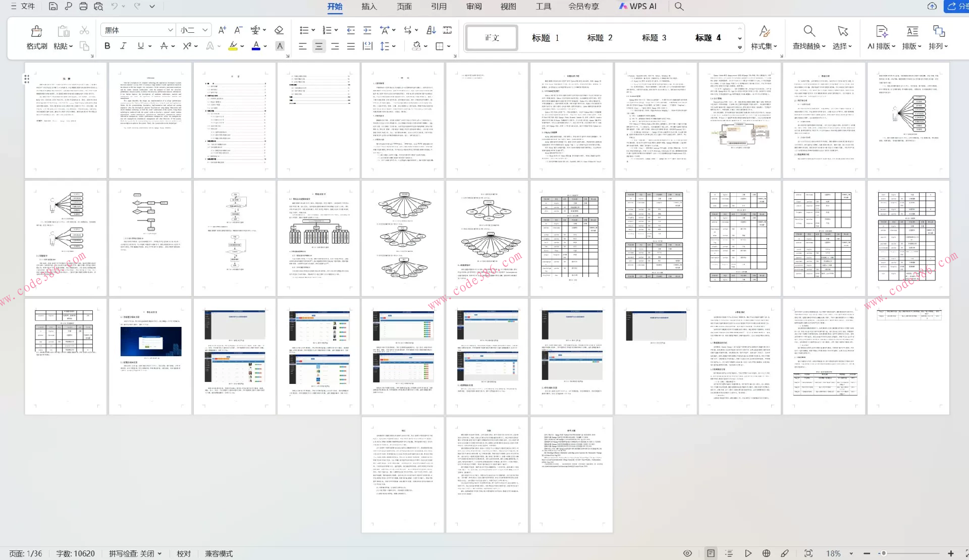The image size is (969, 560).
Task: Increase font size with the A+ icon
Action: [x=222, y=30]
